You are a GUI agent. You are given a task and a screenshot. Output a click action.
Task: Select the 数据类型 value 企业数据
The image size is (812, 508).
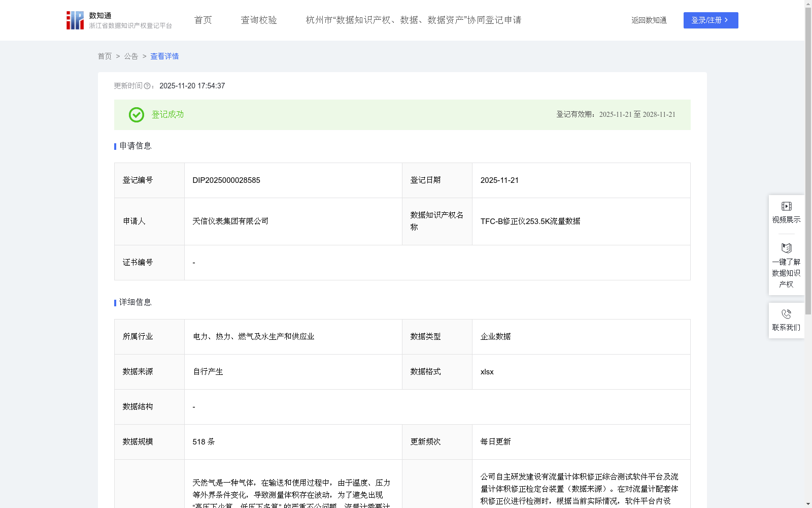[496, 337]
